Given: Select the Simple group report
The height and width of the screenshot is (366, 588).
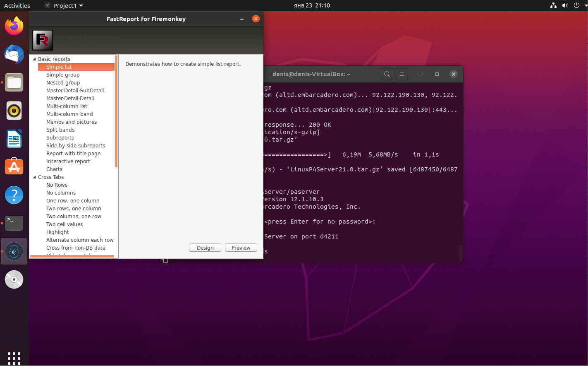Looking at the screenshot, I should tap(63, 75).
